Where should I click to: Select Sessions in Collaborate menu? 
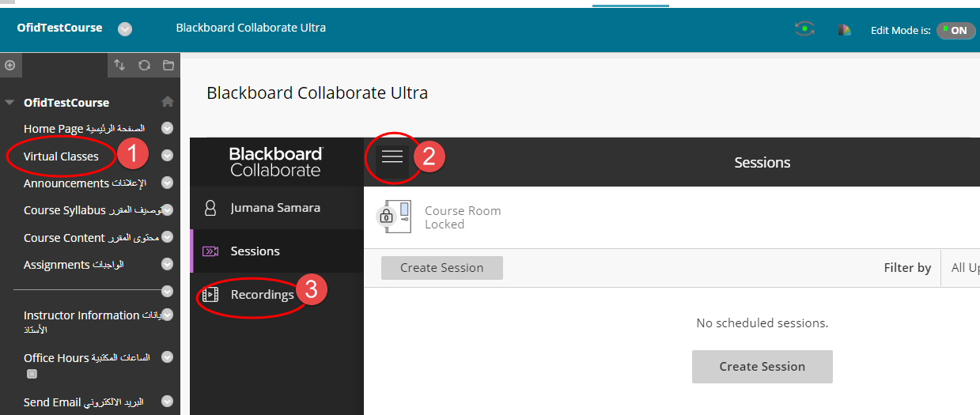click(x=255, y=251)
